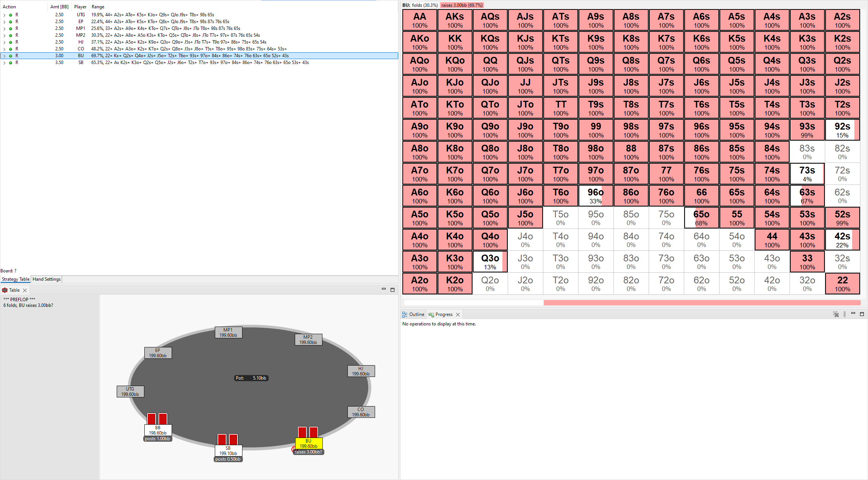Screen dimensions: 868x480
Task: Click green status dot on CO row
Action: pos(11,49)
